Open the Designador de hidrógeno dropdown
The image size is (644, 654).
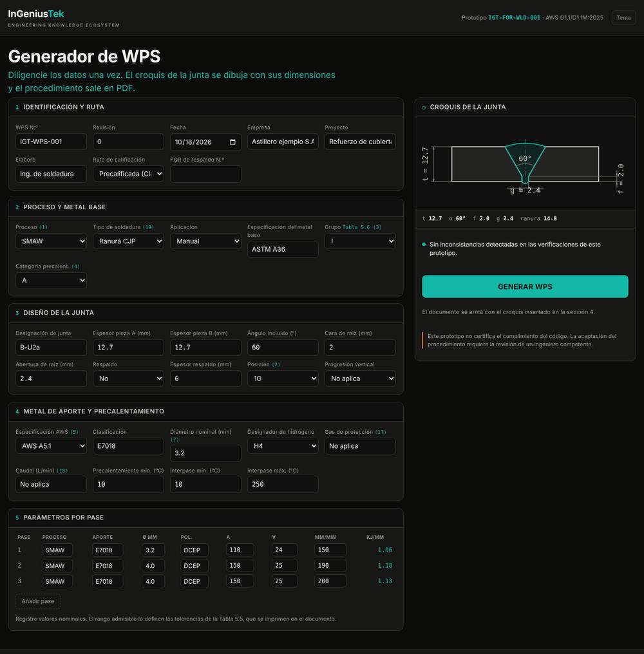(x=283, y=446)
